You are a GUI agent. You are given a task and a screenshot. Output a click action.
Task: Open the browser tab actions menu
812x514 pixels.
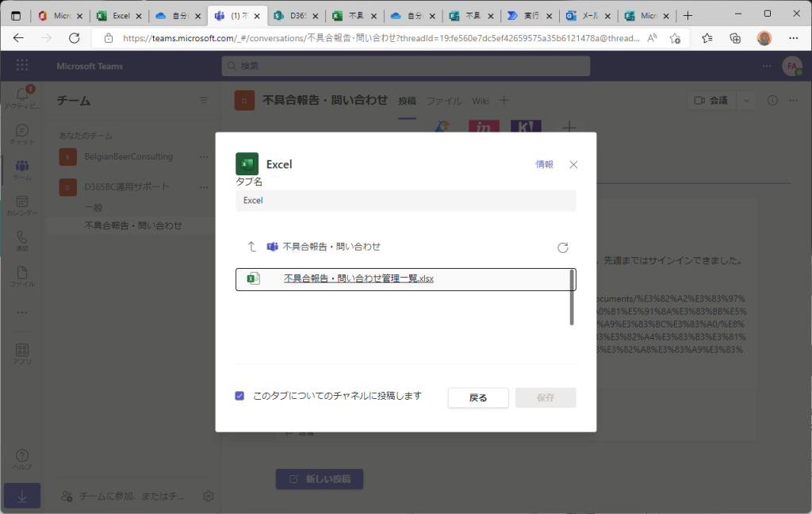pyautogui.click(x=16, y=16)
